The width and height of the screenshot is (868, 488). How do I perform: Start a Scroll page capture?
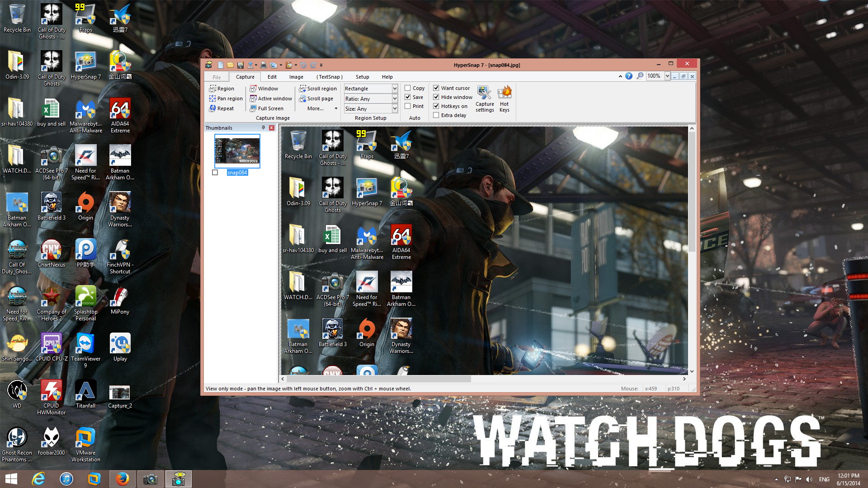pos(316,99)
